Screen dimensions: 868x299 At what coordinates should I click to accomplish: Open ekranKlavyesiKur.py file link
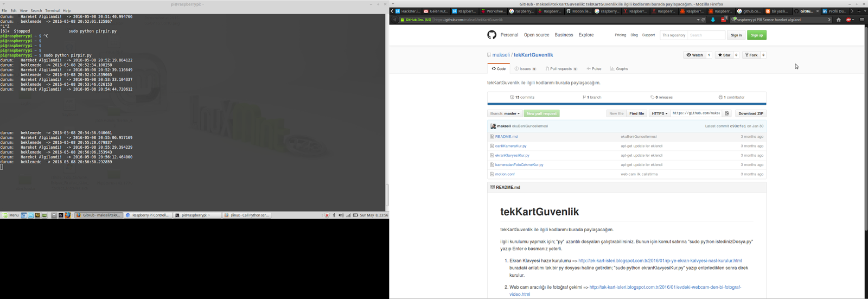click(512, 155)
